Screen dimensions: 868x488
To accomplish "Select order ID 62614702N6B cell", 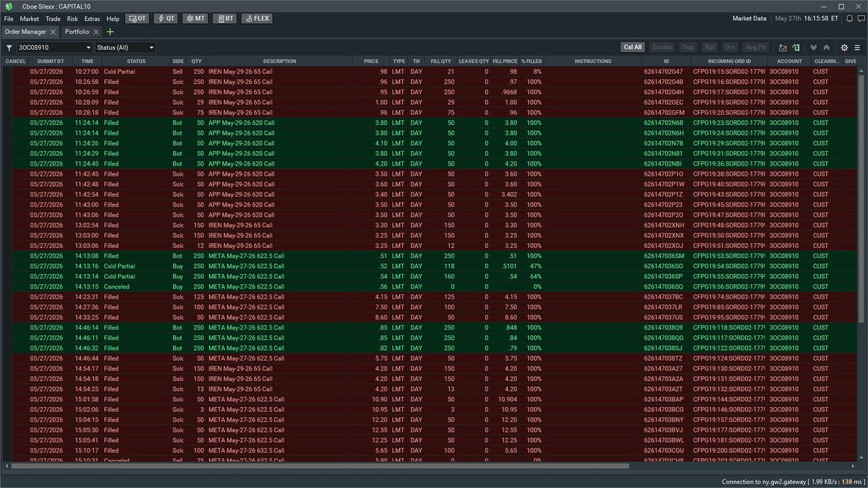I will click(x=667, y=123).
